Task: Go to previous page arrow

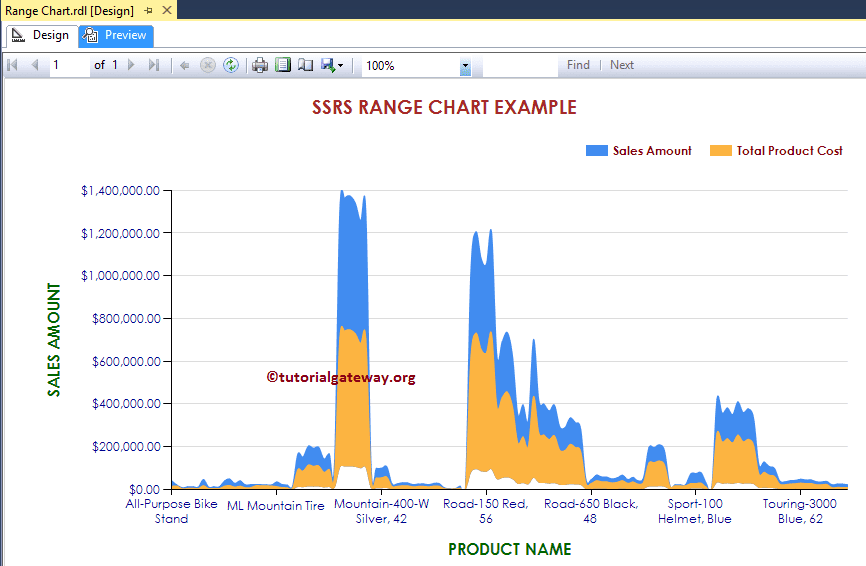Action: (35, 65)
